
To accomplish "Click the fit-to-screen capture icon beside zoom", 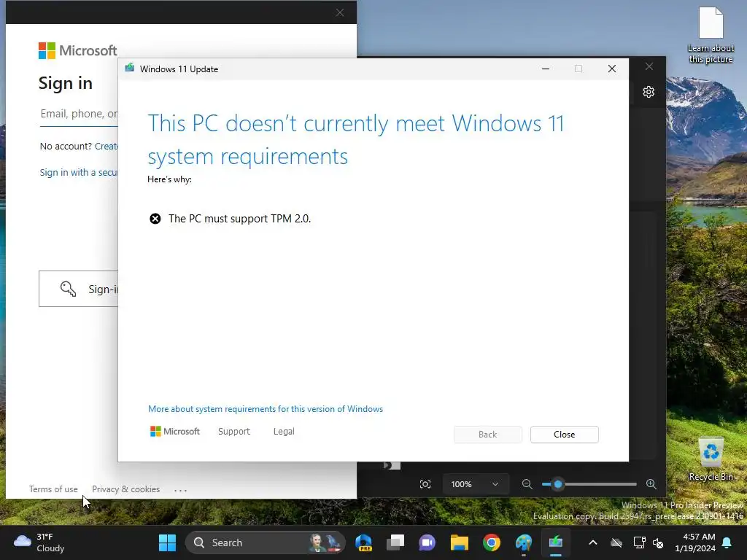I will 425,484.
